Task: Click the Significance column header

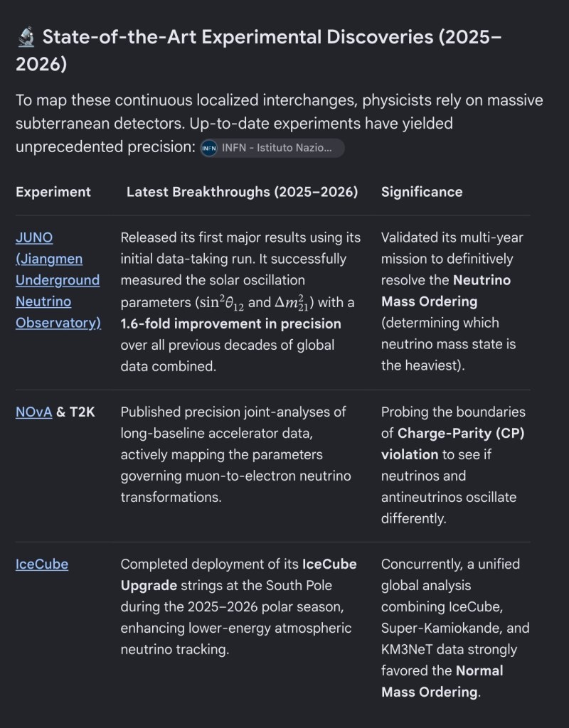Action: tap(422, 192)
